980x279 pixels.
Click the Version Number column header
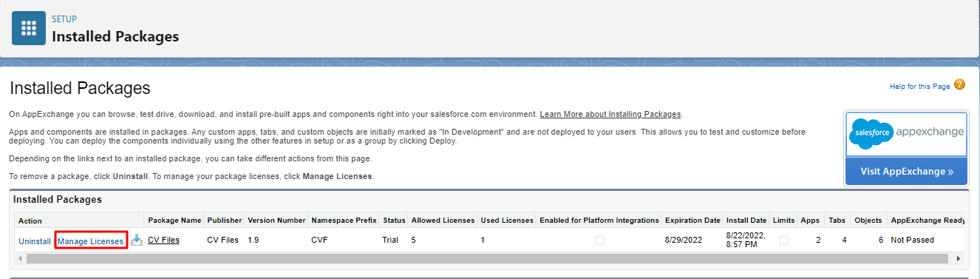pos(276,221)
